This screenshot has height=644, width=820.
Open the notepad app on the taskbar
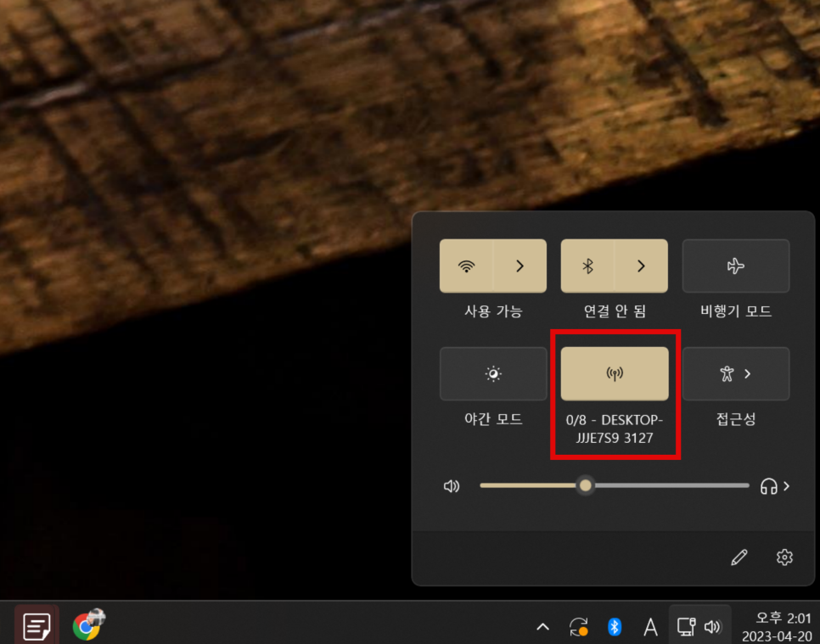[37, 626]
